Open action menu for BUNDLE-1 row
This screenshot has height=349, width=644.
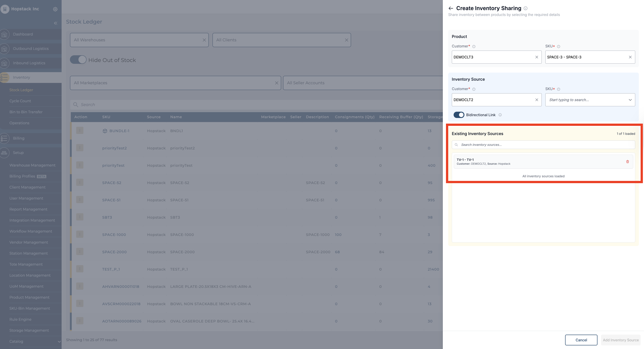pyautogui.click(x=80, y=131)
